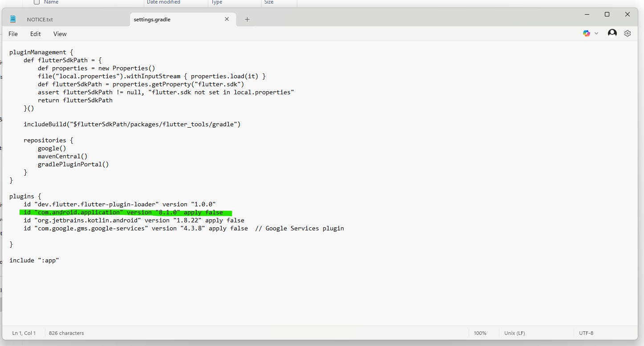This screenshot has width=644, height=346.
Task: Click the google() repository line
Action: point(52,148)
